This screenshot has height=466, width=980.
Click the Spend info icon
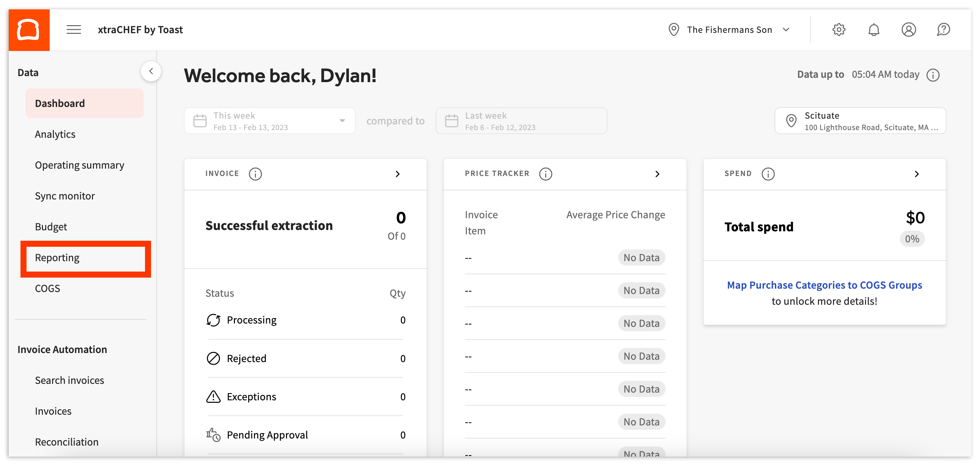click(768, 174)
